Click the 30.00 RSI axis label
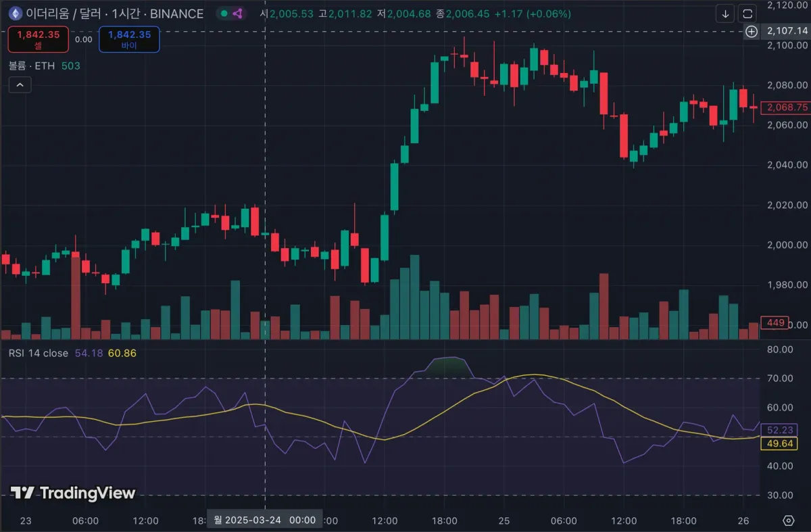 point(781,495)
